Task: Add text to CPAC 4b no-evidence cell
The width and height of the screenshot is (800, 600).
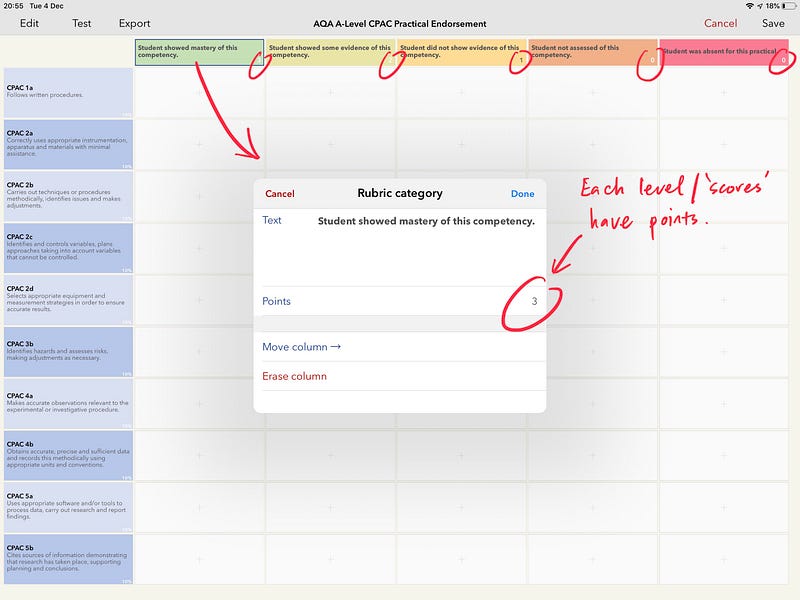Action: coord(462,456)
